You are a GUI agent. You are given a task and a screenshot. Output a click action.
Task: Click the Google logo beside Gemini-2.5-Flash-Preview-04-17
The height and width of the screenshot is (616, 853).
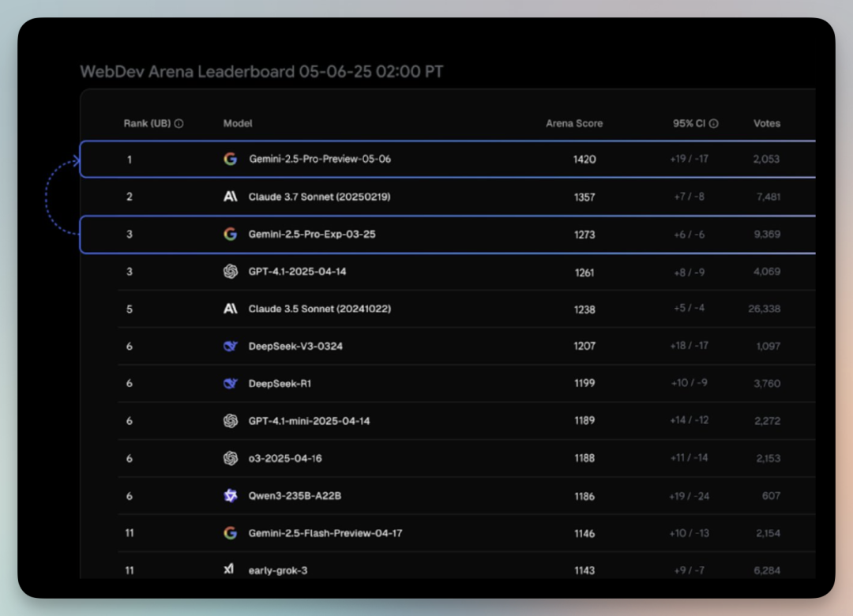pyautogui.click(x=230, y=533)
